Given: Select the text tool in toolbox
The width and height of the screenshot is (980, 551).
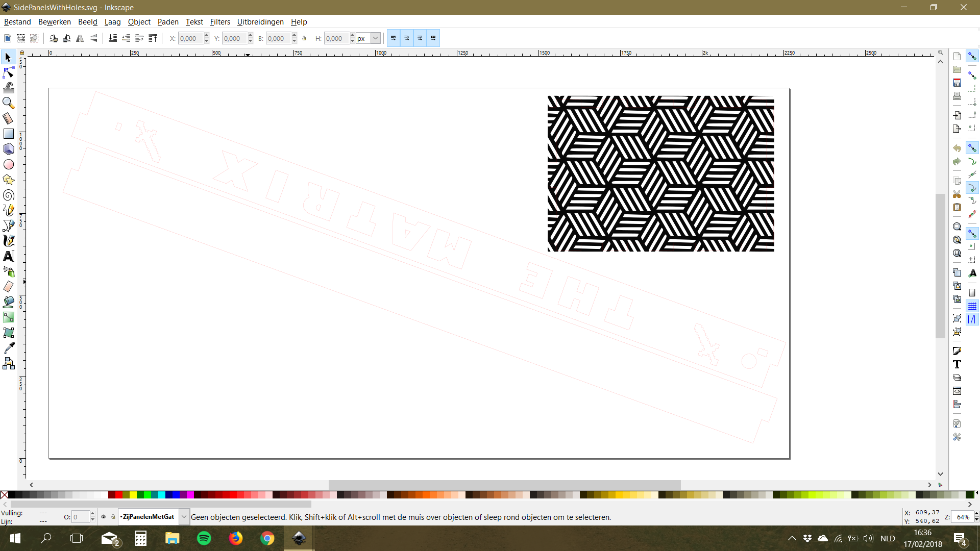Looking at the screenshot, I should point(8,256).
